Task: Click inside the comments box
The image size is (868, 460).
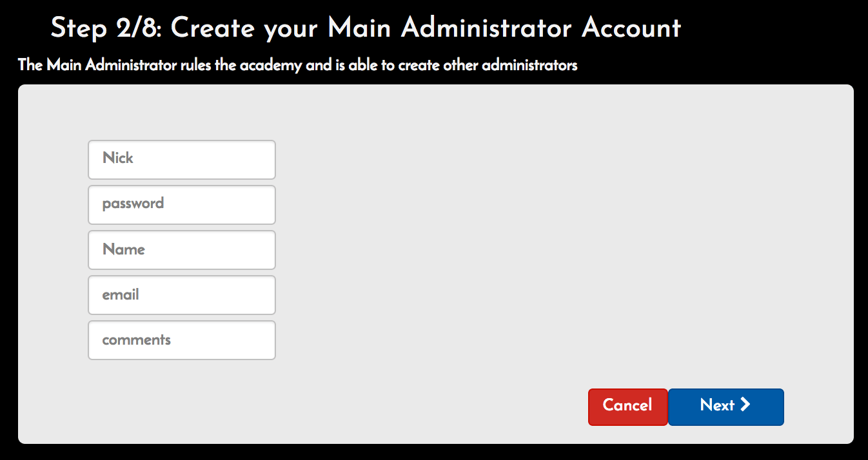Action: click(181, 340)
